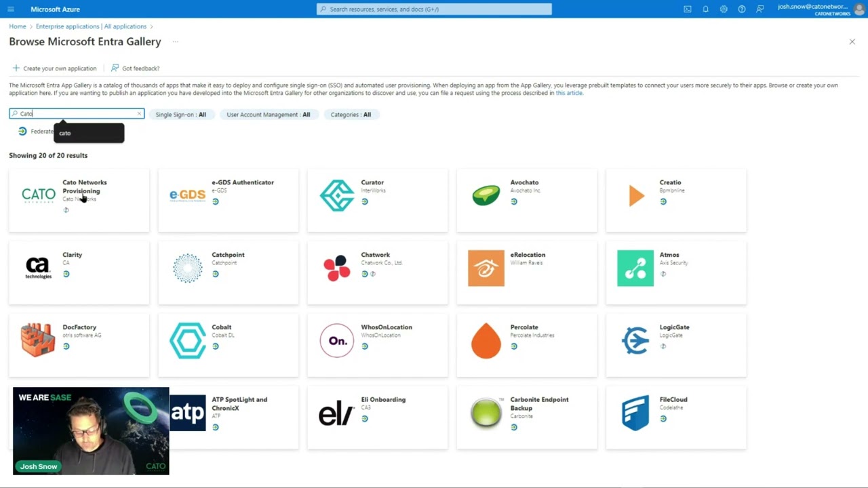This screenshot has height=488, width=868.
Task: Select the FileCloud app title
Action: 673,400
